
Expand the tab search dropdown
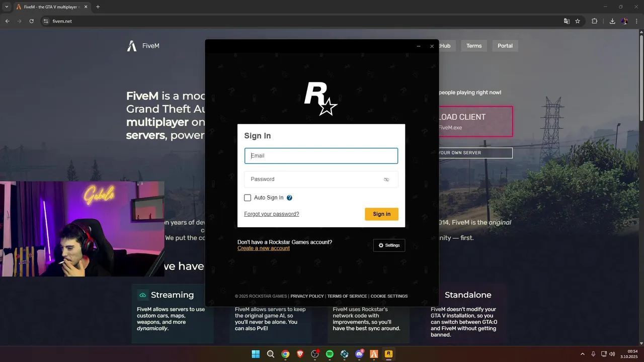click(x=7, y=7)
